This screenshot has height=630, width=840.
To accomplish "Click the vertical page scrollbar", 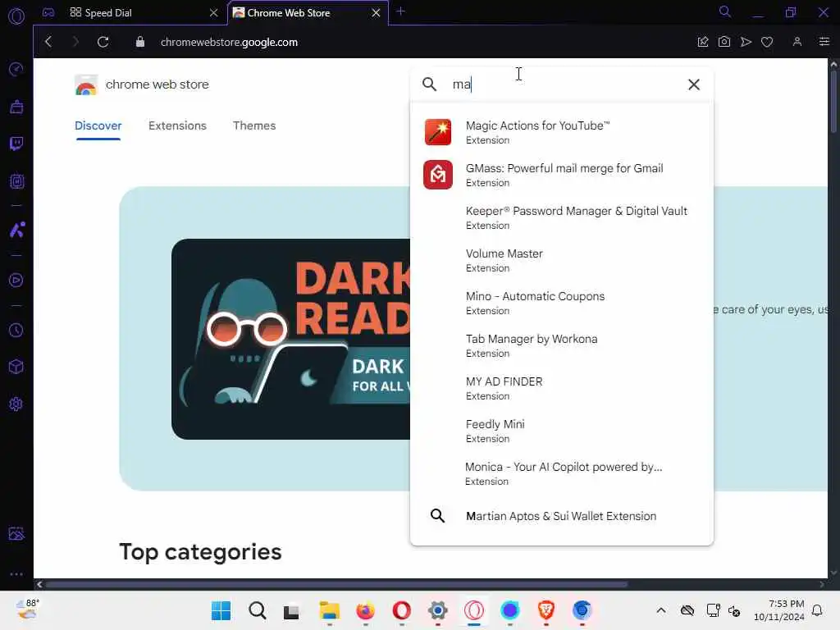I will click(833, 102).
